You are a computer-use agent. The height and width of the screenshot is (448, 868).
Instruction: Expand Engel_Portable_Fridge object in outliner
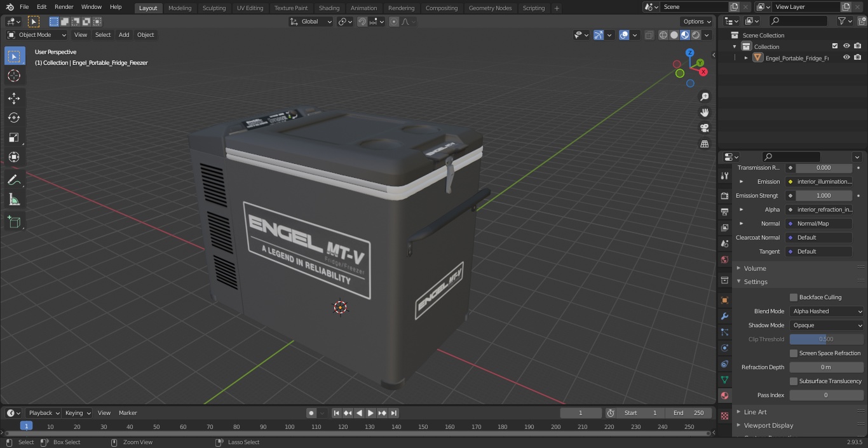click(746, 58)
